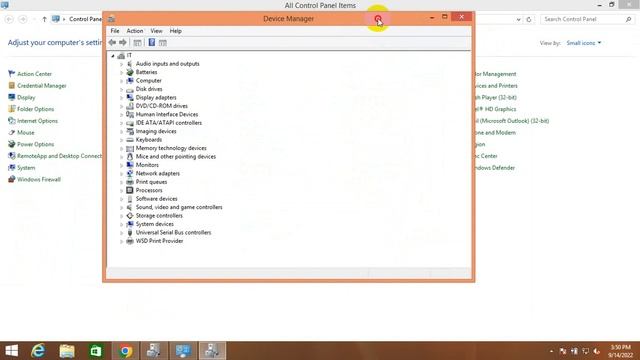Click the Imaging devices icon

point(130,131)
